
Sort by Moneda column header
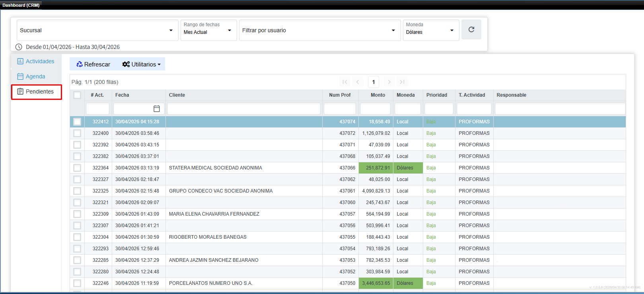pos(406,95)
